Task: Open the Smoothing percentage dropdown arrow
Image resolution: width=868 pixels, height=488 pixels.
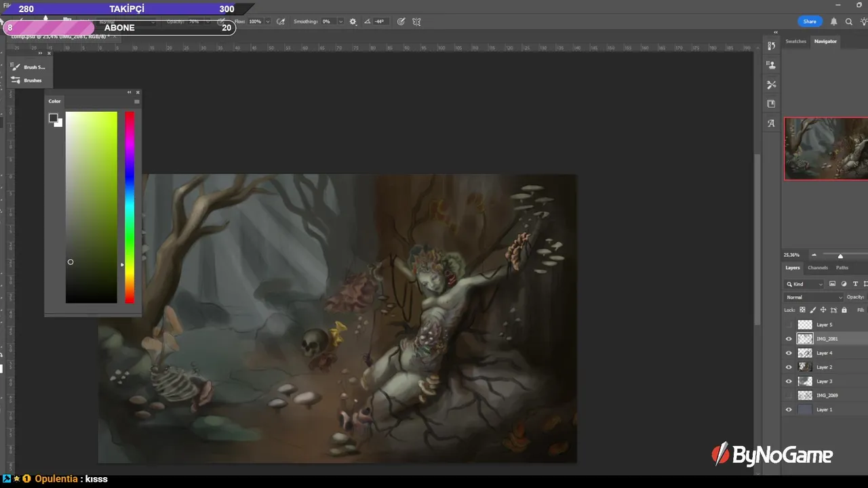Action: (x=340, y=22)
